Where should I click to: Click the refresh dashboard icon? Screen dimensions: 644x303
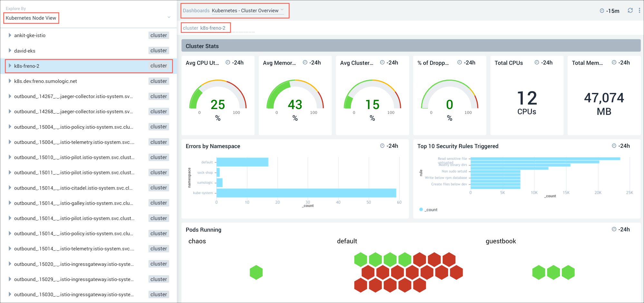(x=630, y=10)
